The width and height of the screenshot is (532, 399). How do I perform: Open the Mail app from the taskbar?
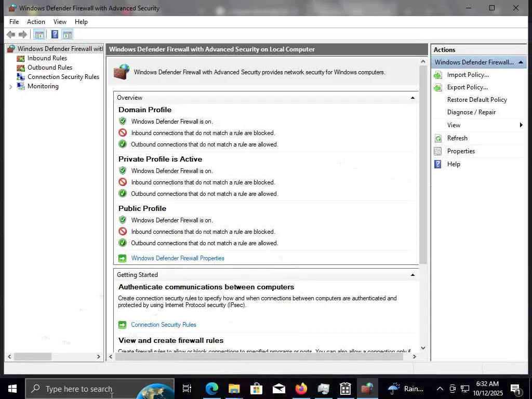[x=278, y=389]
